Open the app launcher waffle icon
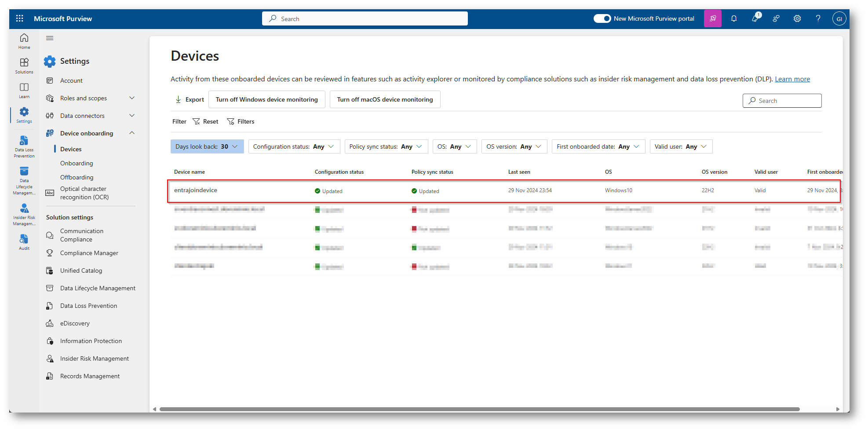This screenshot has width=868, height=431. pyautogui.click(x=19, y=18)
